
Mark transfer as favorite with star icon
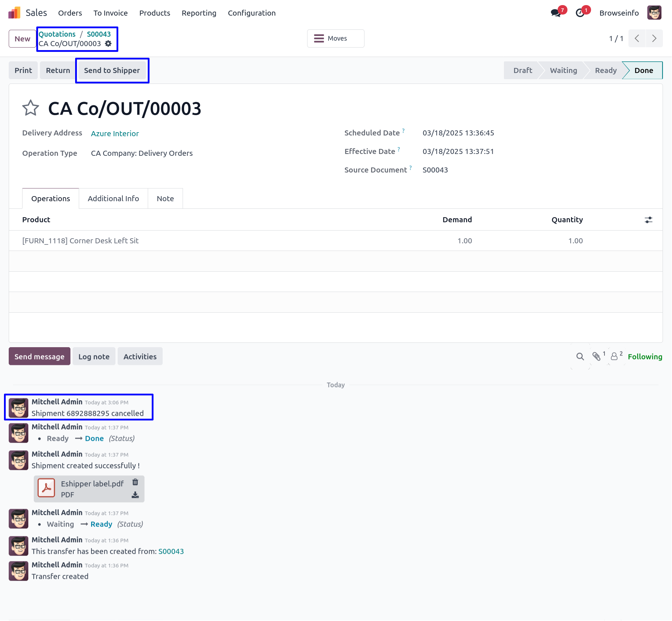pos(30,108)
